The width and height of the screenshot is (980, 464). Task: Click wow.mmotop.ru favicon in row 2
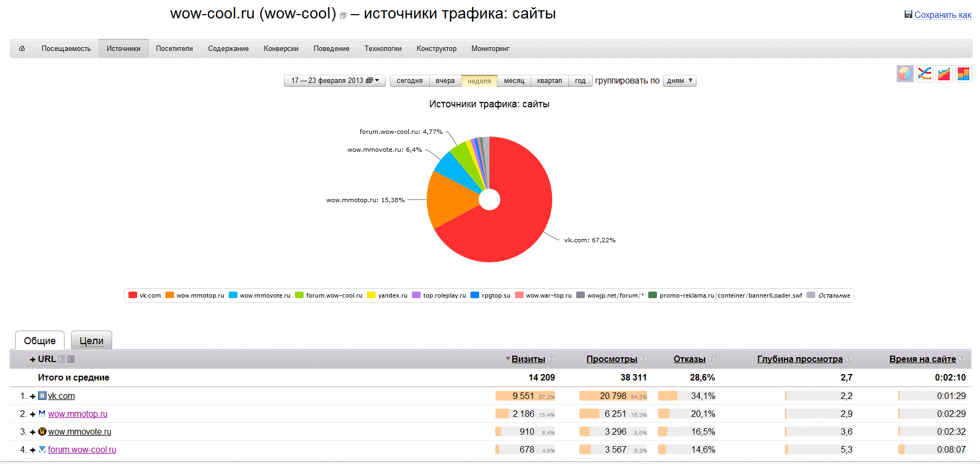[42, 414]
